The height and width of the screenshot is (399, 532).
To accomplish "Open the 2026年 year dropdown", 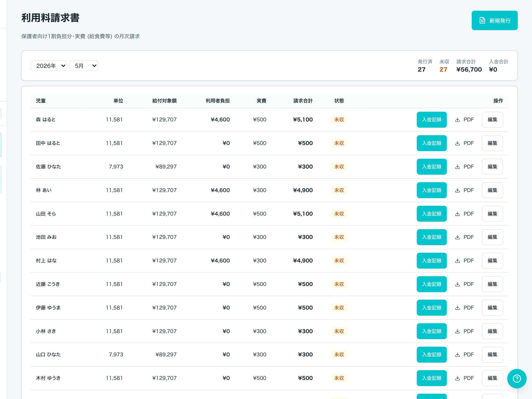I will (x=49, y=66).
